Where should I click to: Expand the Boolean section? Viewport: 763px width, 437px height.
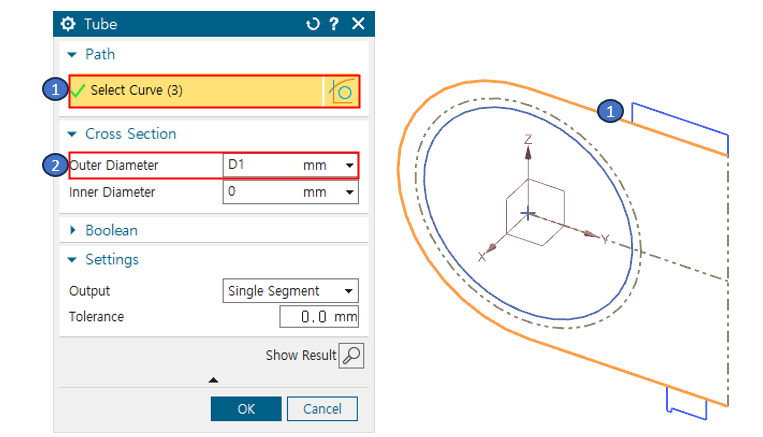pos(72,230)
